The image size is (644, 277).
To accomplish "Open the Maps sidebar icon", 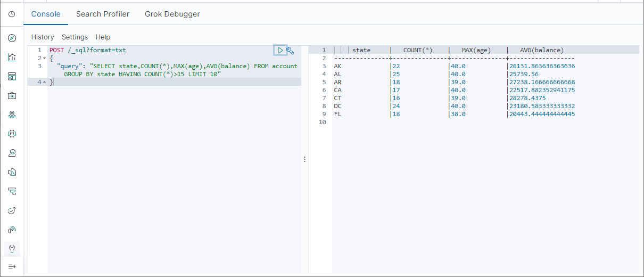I will [x=12, y=115].
